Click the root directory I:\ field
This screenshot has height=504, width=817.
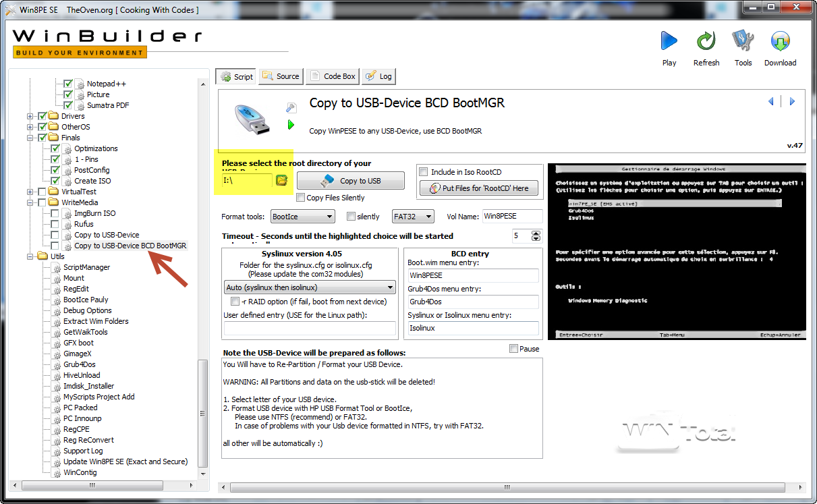coord(247,180)
